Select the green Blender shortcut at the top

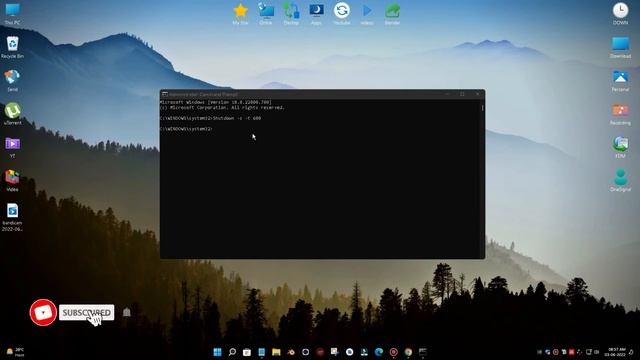coord(392,13)
